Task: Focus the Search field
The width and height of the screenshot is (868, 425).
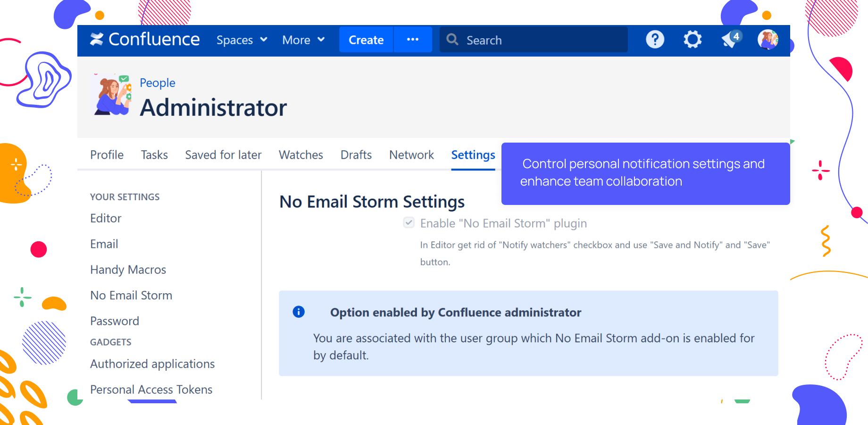Action: pos(534,40)
